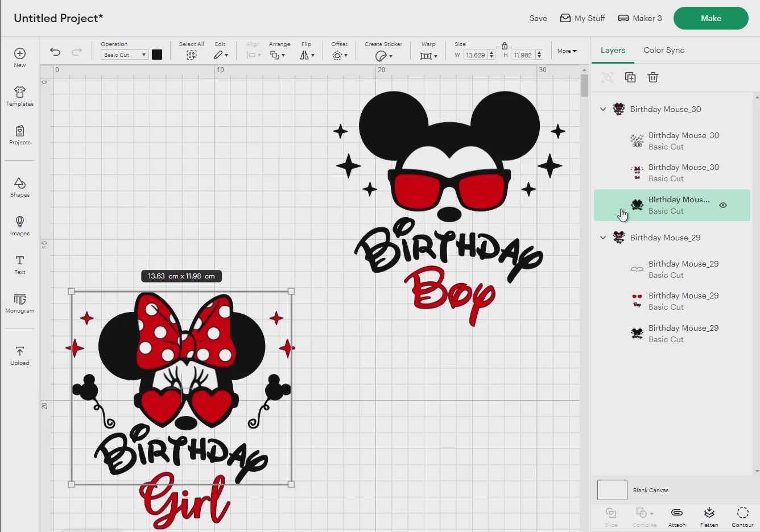Select the Maker 3 machine
Viewport: 760px width, 532px height.
(640, 18)
